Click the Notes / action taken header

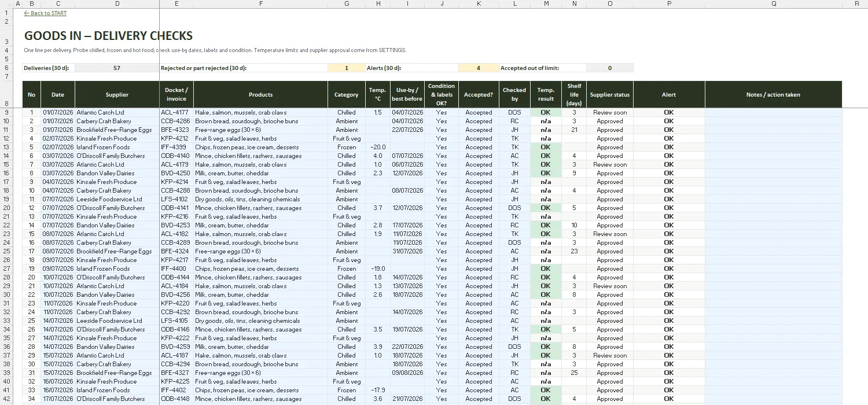[773, 94]
